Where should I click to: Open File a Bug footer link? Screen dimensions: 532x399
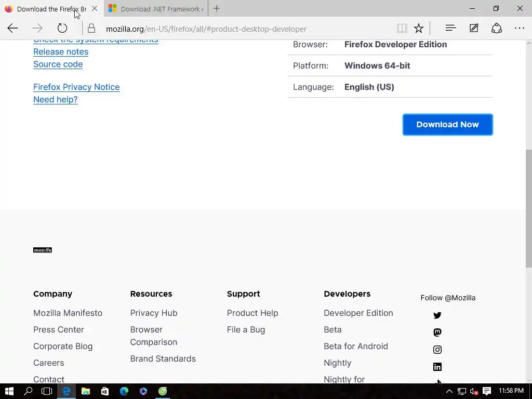coord(246,329)
